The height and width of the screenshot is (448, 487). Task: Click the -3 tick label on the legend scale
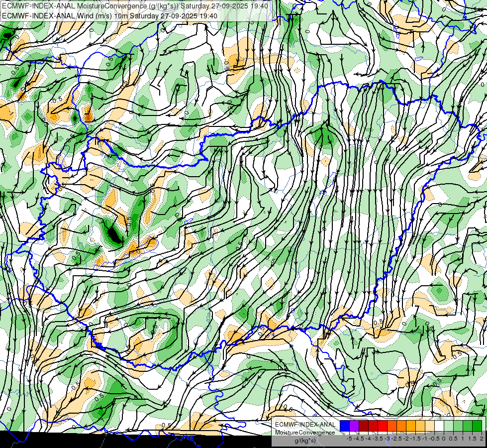pos(388,439)
